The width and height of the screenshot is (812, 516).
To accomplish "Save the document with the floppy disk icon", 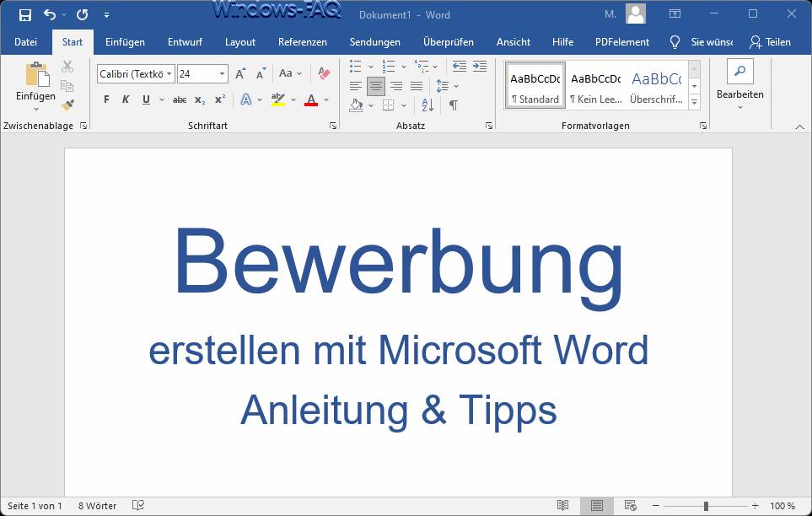I will (x=24, y=15).
